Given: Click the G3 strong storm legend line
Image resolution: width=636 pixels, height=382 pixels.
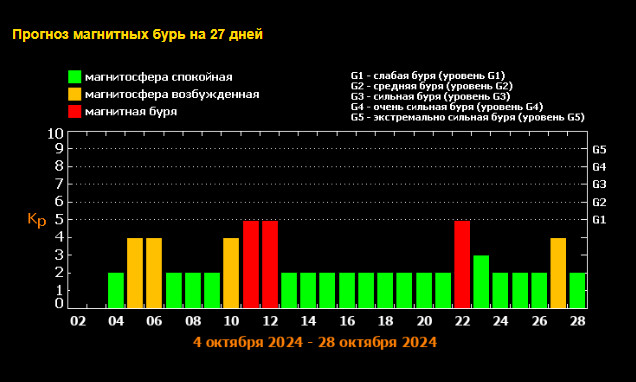Looking at the screenshot, I should (x=430, y=97).
